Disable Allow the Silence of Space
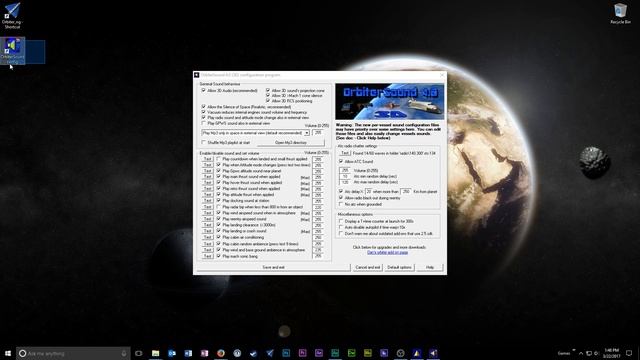 click(203, 107)
